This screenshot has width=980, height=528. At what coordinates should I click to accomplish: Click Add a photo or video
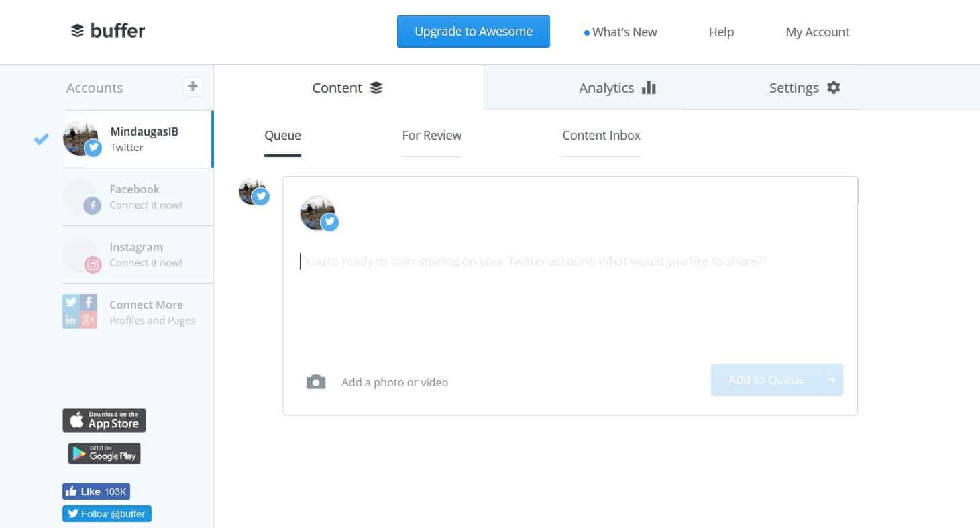(x=395, y=382)
